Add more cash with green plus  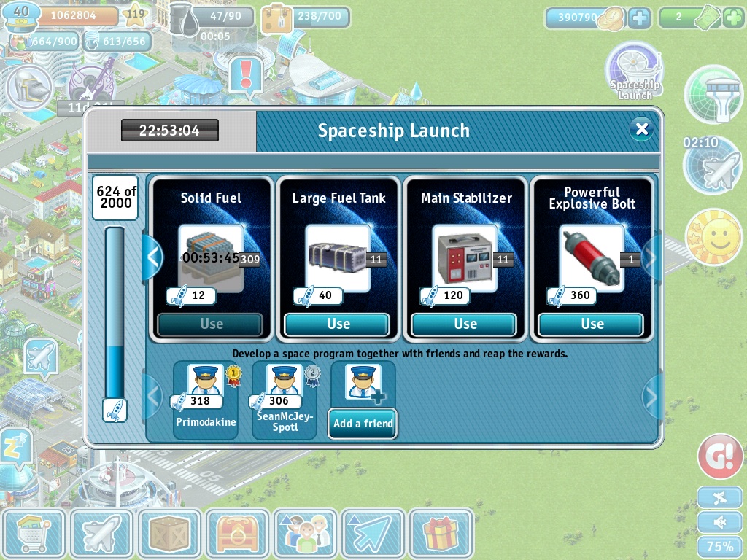click(x=734, y=17)
